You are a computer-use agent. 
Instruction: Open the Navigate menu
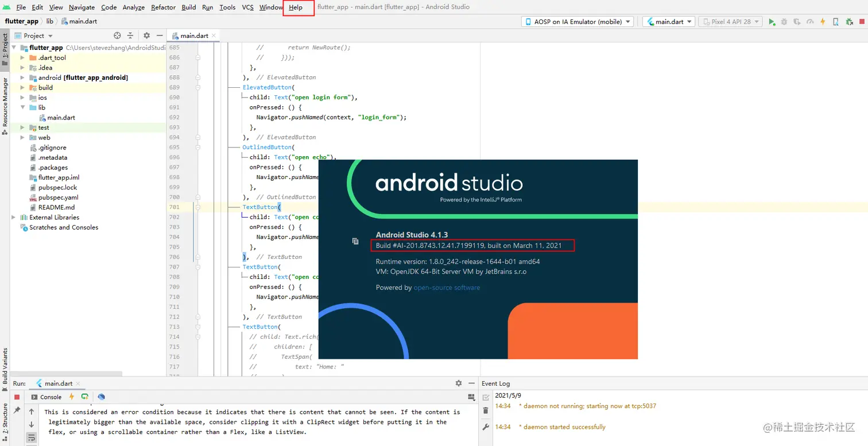[82, 7]
